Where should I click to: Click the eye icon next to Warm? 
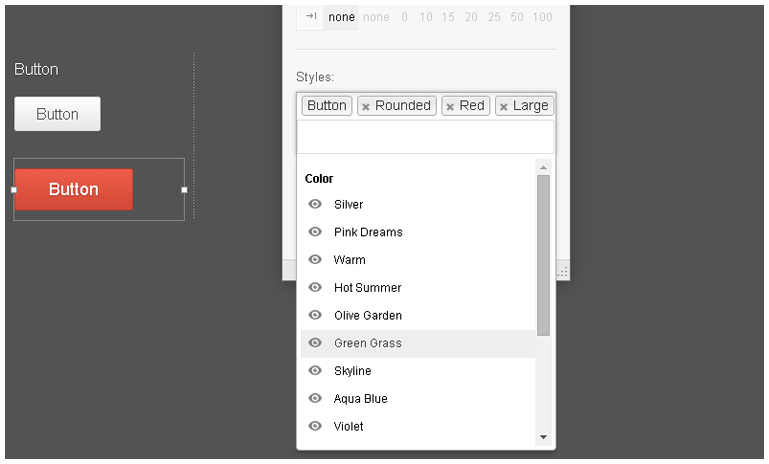pyautogui.click(x=315, y=260)
